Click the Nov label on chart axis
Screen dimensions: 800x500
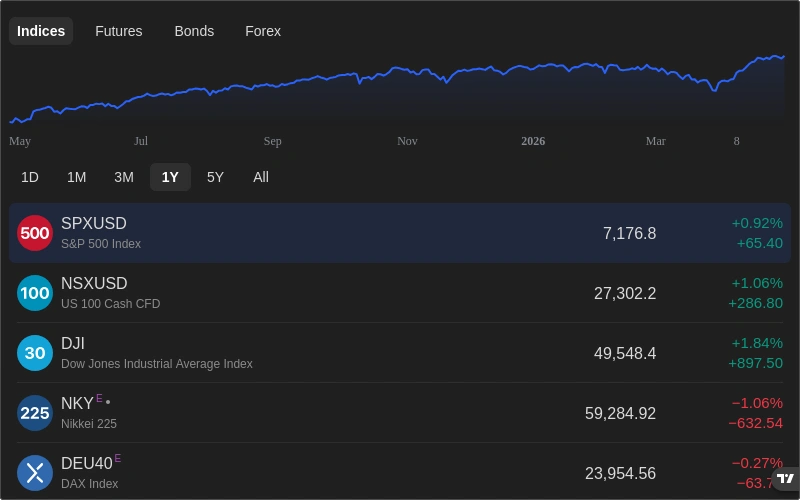(407, 141)
